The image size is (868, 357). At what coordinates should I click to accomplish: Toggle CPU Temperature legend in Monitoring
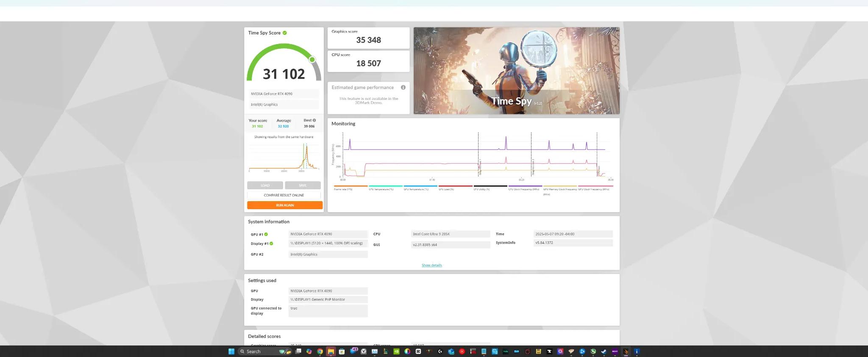pyautogui.click(x=385, y=188)
